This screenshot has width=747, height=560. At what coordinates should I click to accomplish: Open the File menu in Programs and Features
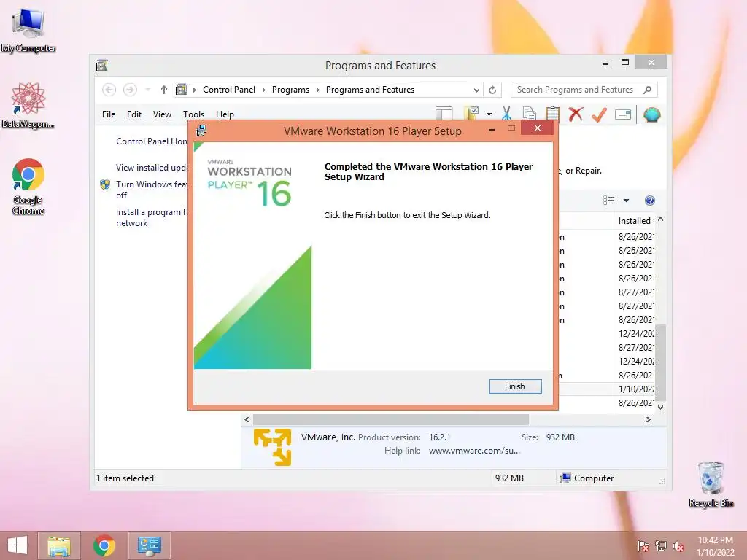pos(109,114)
